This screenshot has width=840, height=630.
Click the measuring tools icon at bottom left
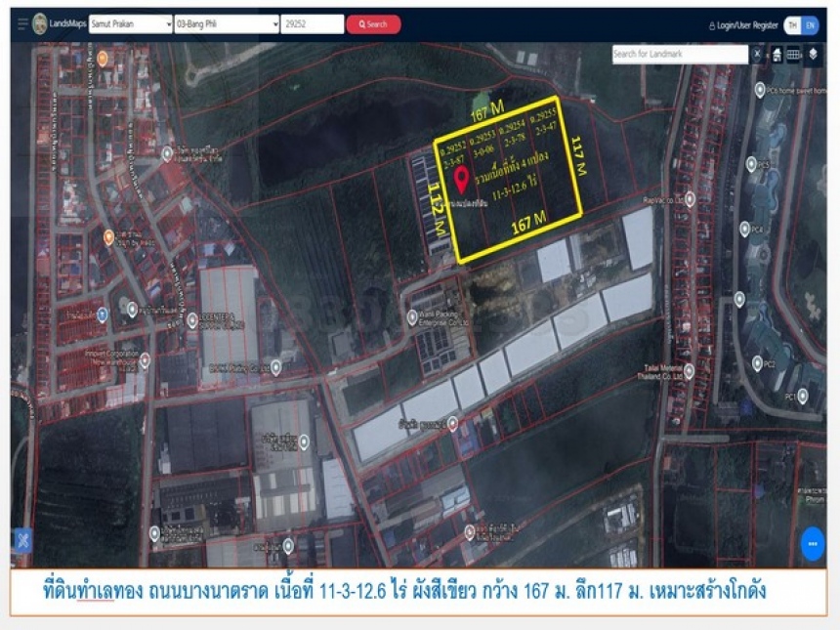[22, 540]
